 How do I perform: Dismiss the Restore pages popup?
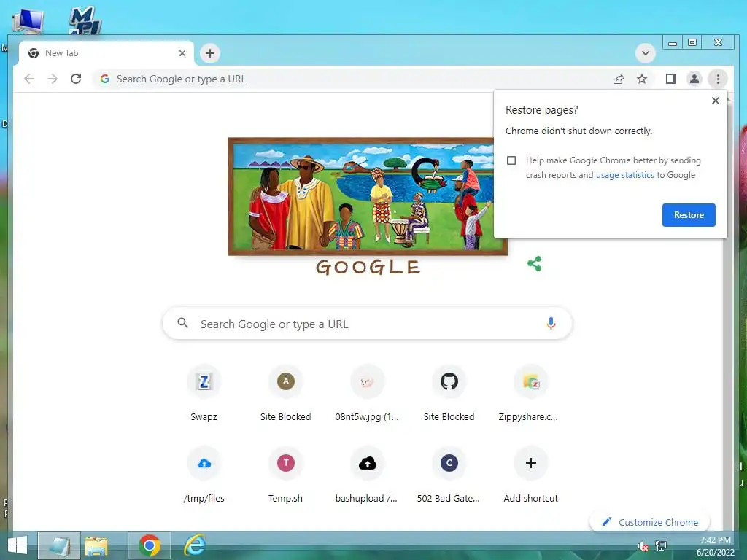point(715,101)
